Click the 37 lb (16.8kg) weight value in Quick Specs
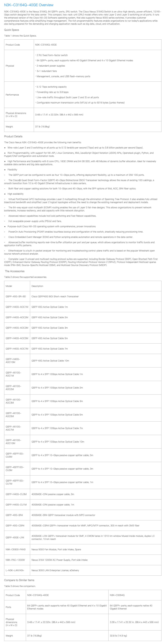Viewport: 164px width, 644px height. click(x=42, y=127)
